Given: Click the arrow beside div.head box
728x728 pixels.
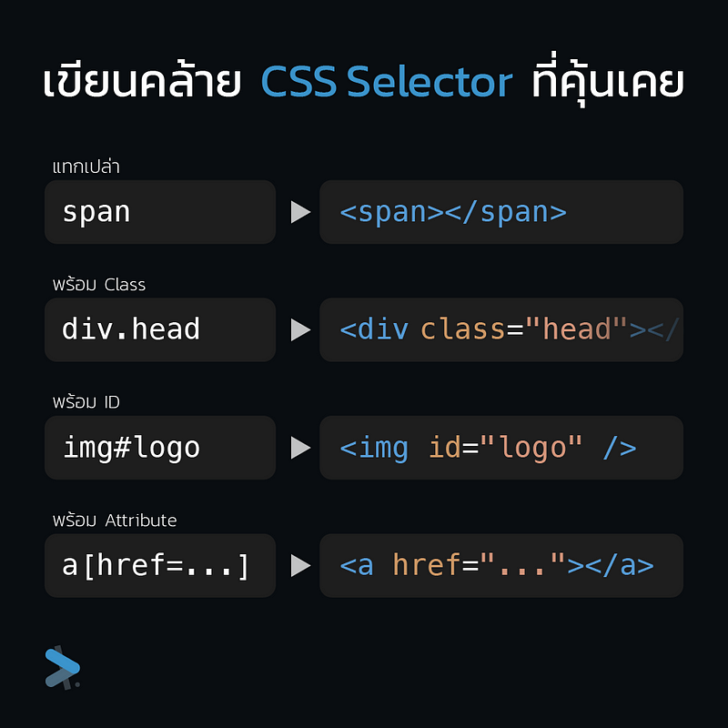Looking at the screenshot, I should (x=300, y=330).
